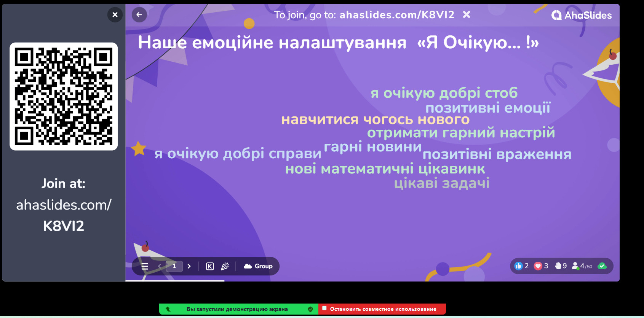The image size is (644, 318).
Task: Dismiss the join link banner
Action: point(467,14)
